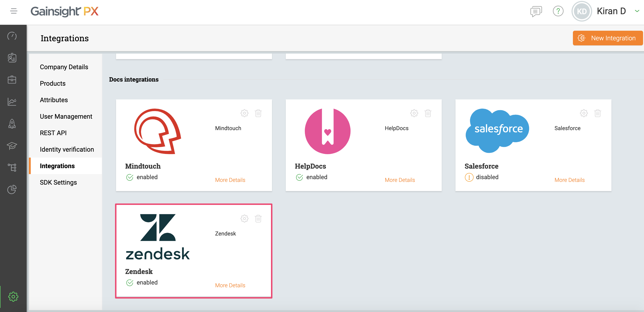This screenshot has width=644, height=312.
Task: Go to Identity verification
Action: coord(67,149)
